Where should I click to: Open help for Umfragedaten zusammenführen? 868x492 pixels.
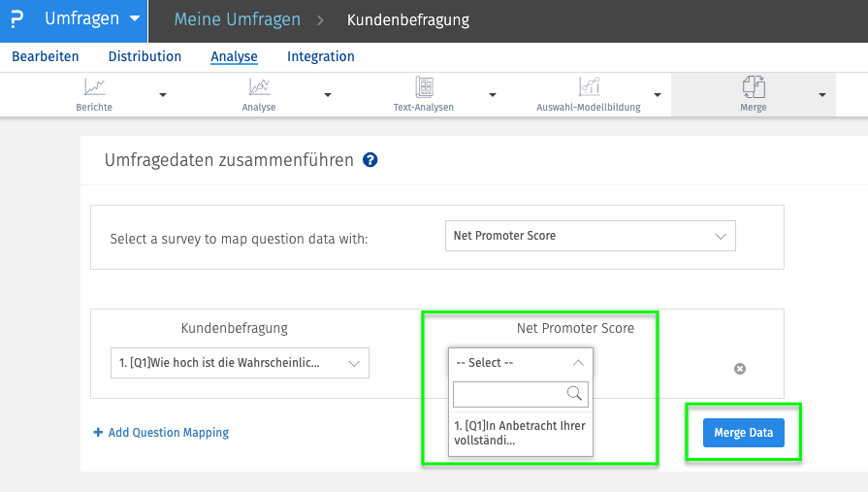370,160
